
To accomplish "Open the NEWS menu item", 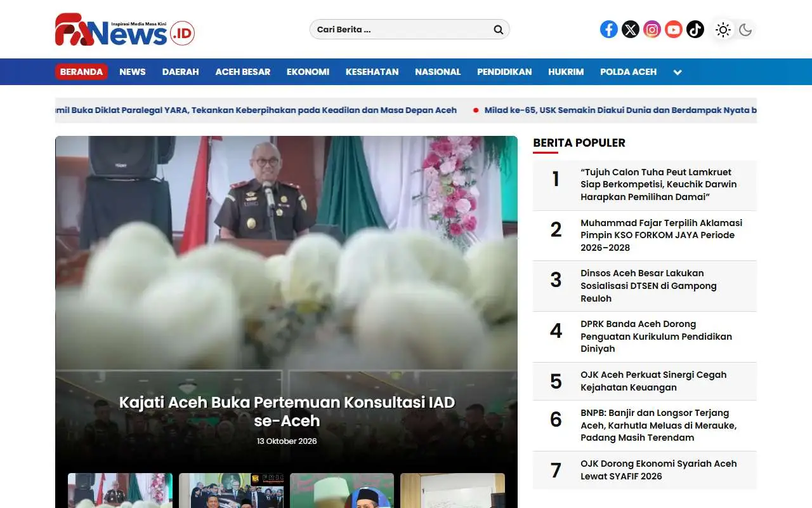I will coord(133,72).
